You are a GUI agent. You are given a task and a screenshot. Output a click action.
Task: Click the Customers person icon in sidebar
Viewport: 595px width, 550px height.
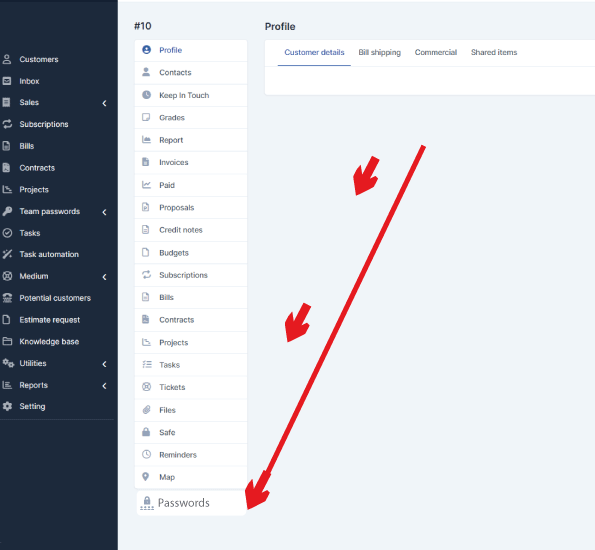6,59
